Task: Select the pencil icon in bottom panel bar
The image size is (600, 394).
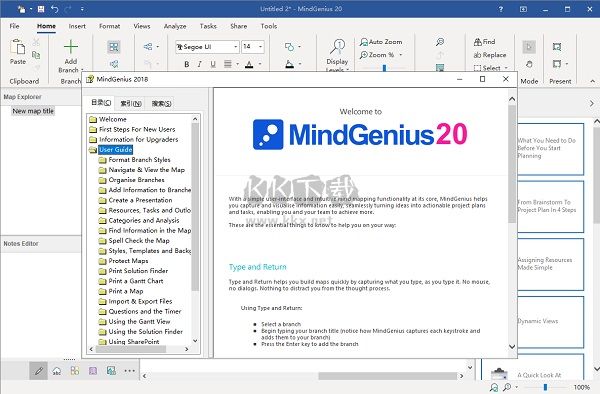Action: coord(39,371)
